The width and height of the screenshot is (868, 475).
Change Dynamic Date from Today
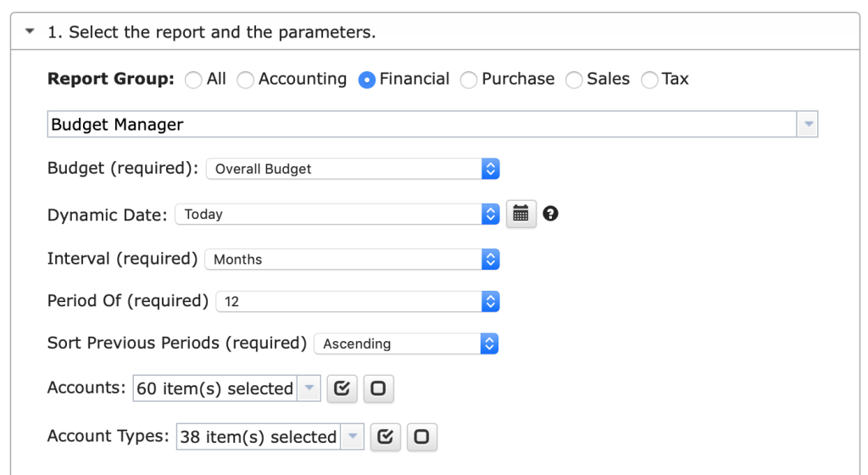tap(337, 215)
